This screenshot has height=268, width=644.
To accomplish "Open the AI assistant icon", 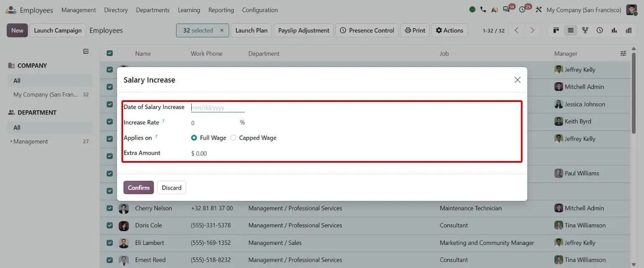I will (494, 10).
